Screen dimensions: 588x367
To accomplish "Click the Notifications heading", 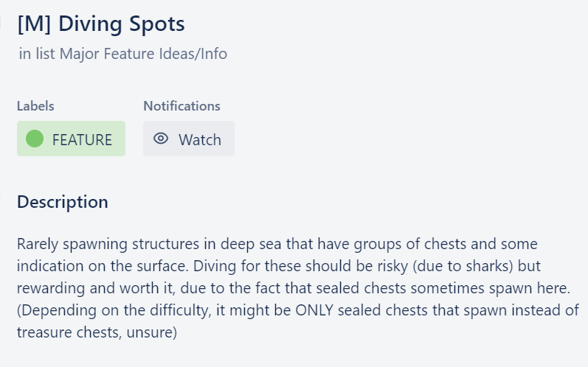I will tap(182, 106).
